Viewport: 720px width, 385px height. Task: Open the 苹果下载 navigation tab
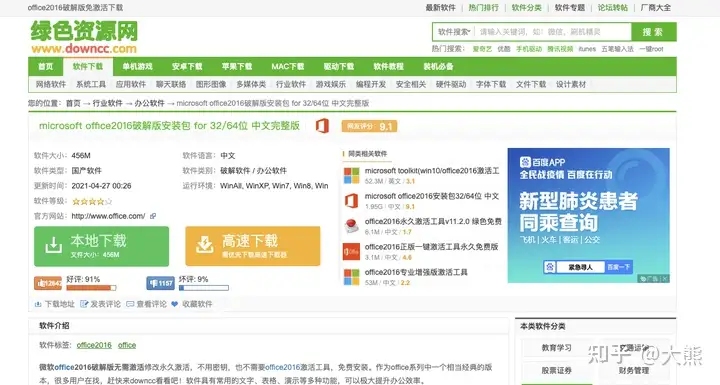(237, 66)
